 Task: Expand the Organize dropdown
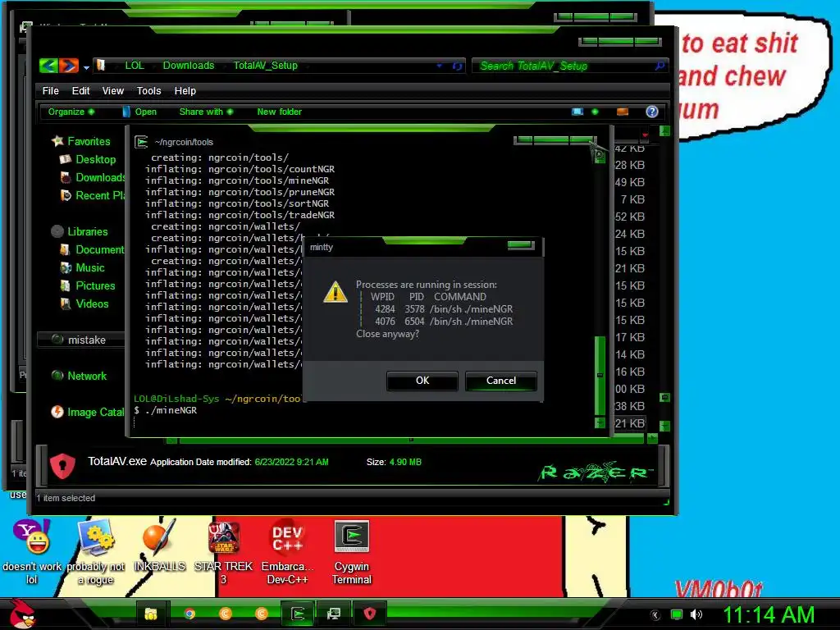point(71,112)
